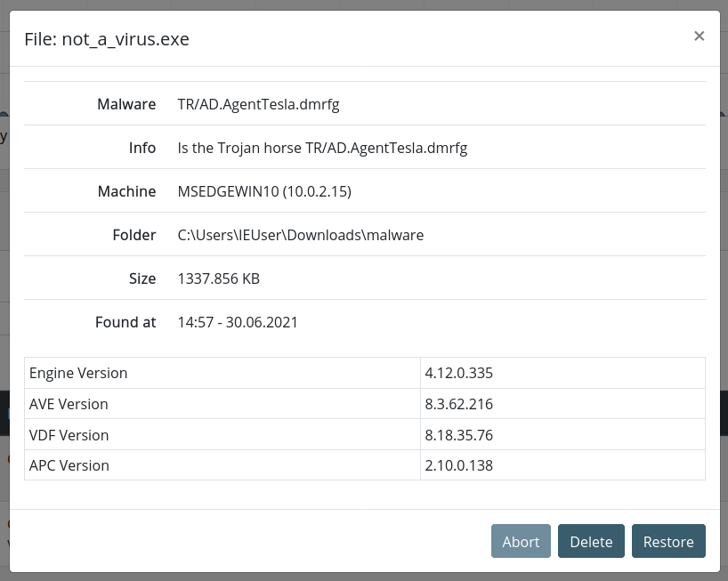Click the machine name MSEDGEWIN10 (10.0.2.15)
Image resolution: width=728 pixels, height=581 pixels.
[x=264, y=191]
